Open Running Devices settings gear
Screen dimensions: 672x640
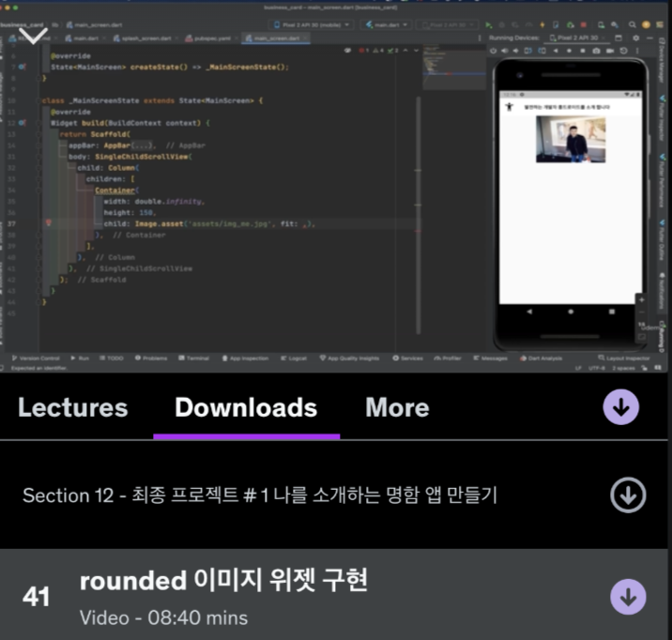[x=636, y=38]
